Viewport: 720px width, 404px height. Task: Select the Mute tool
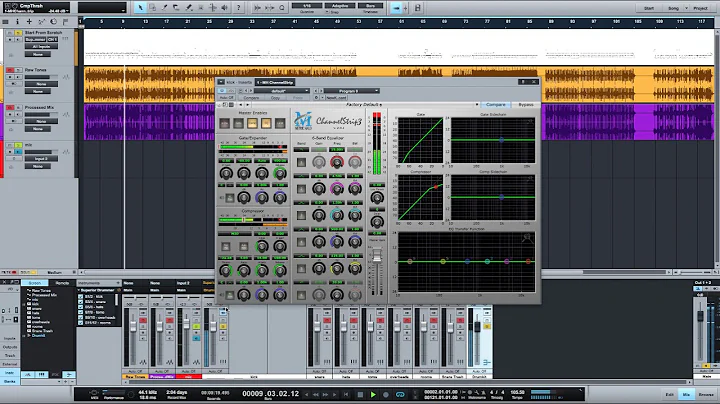tap(201, 8)
